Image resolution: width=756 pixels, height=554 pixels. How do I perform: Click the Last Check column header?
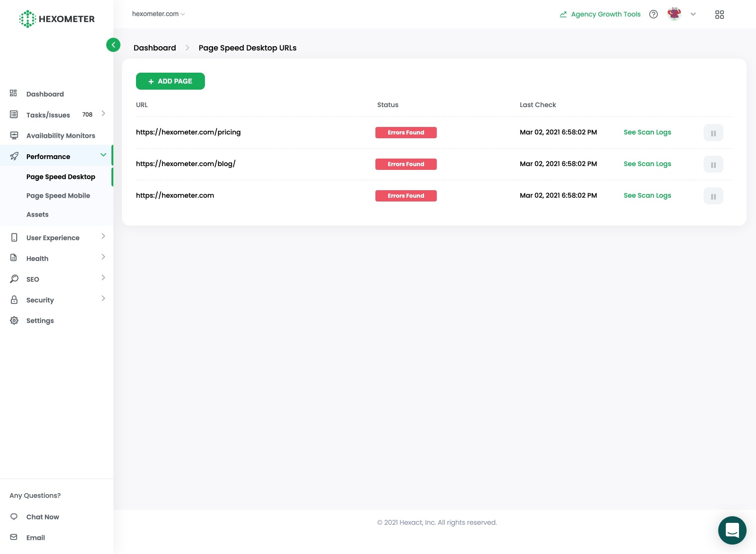(538, 105)
